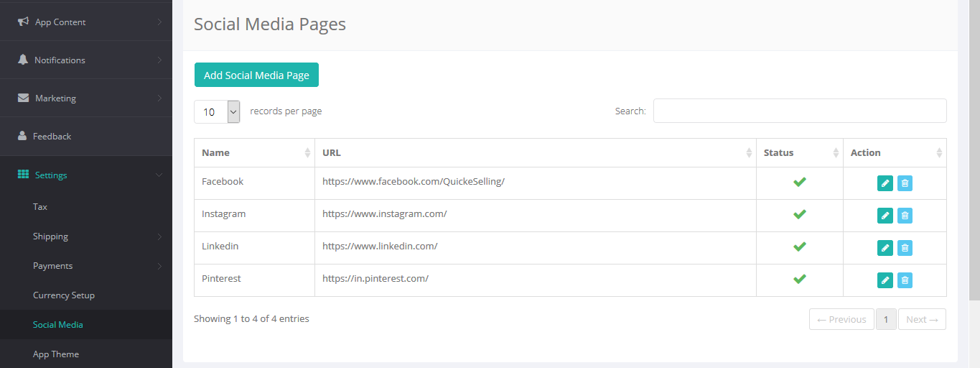Open the records per page dropdown

click(217, 111)
